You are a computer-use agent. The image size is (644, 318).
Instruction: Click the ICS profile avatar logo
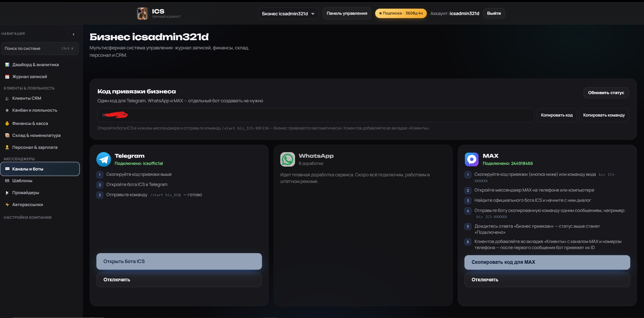tap(142, 13)
